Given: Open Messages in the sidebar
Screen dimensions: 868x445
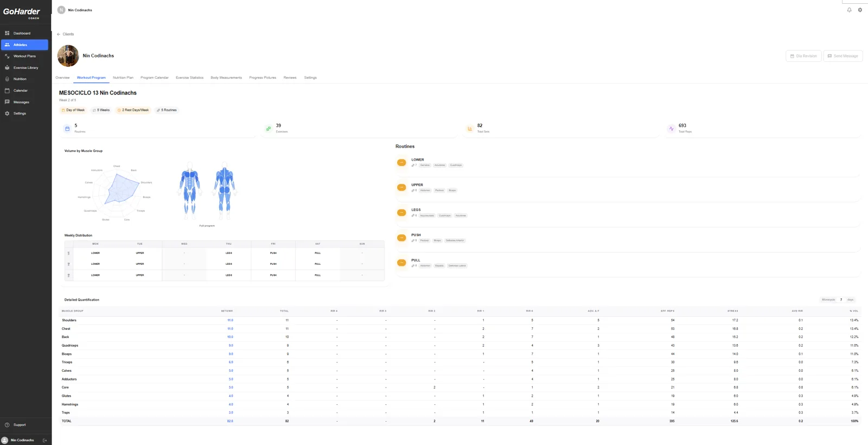Looking at the screenshot, I should [24, 101].
